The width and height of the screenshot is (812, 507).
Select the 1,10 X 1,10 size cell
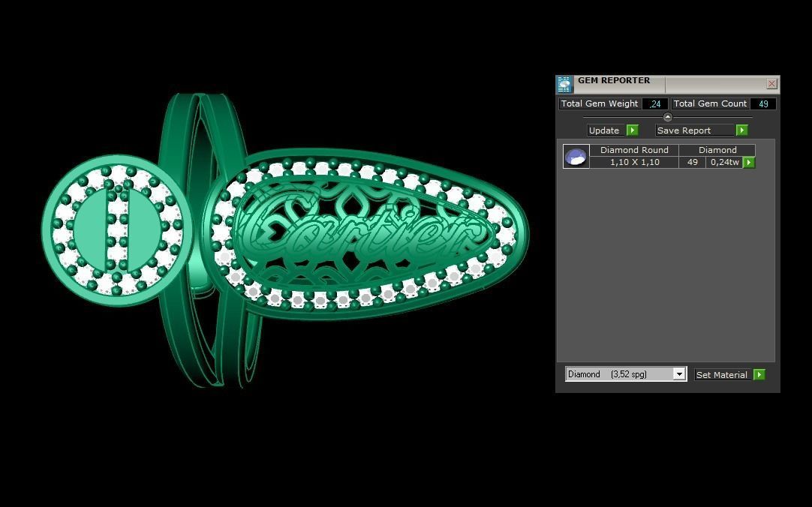pos(634,163)
